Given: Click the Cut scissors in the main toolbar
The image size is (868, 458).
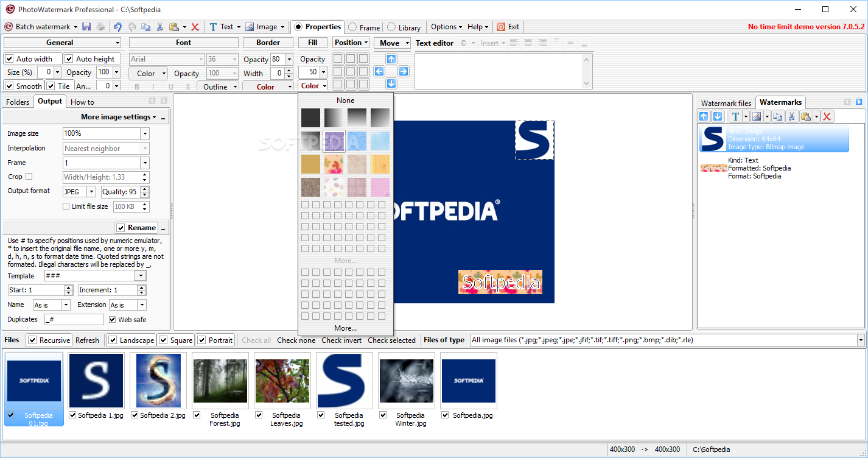Looking at the screenshot, I should click(x=159, y=27).
